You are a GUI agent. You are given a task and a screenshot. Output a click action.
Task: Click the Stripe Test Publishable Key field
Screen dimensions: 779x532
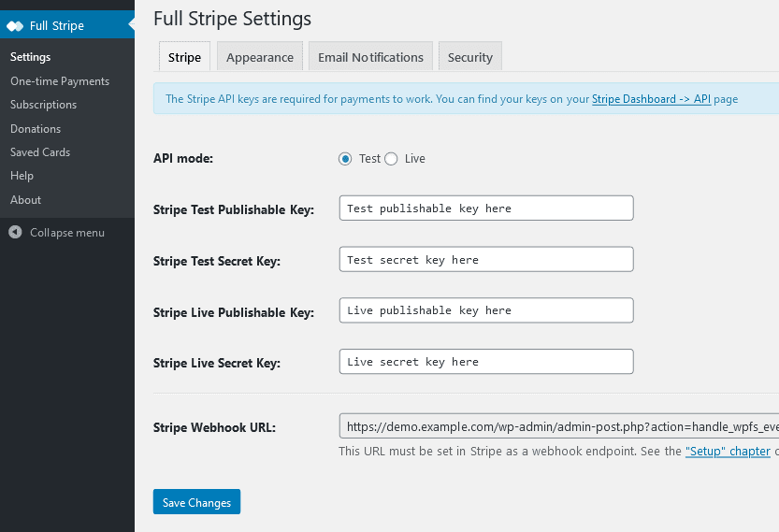tap(486, 208)
